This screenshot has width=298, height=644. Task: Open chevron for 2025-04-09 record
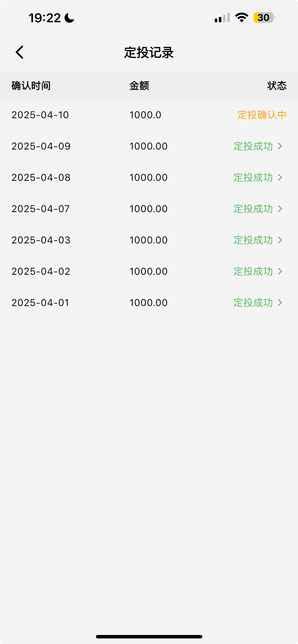pyautogui.click(x=280, y=146)
